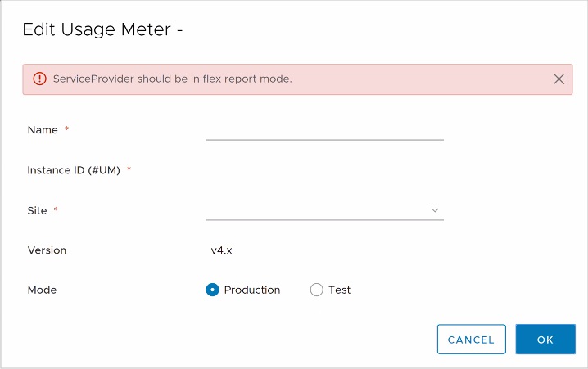Click the Test option label text
Viewport: 588px width, 369px height.
pos(339,290)
